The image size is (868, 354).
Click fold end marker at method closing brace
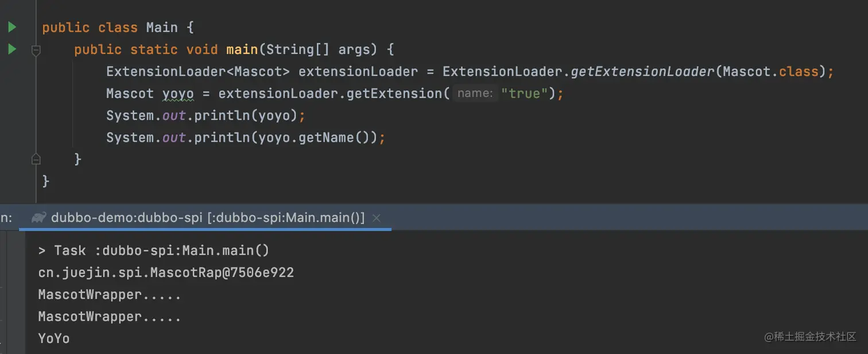point(36,159)
